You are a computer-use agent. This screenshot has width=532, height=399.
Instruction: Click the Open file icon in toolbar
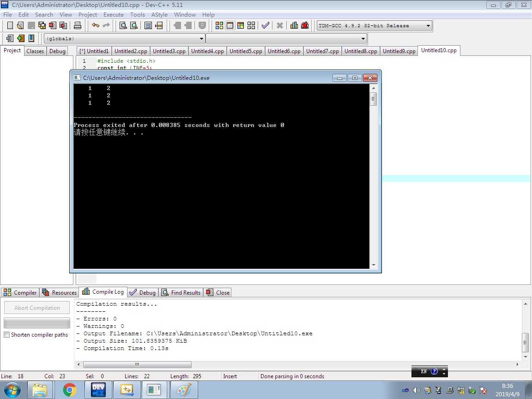[x=20, y=25]
